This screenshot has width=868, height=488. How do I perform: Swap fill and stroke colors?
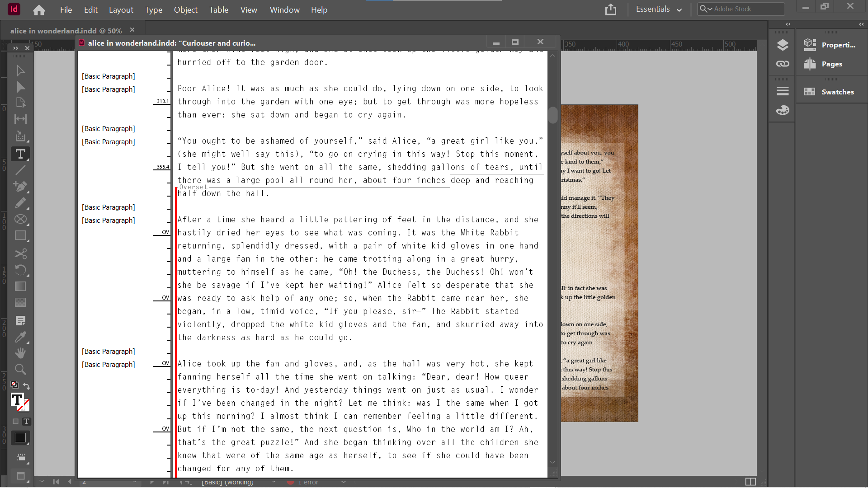(x=27, y=386)
